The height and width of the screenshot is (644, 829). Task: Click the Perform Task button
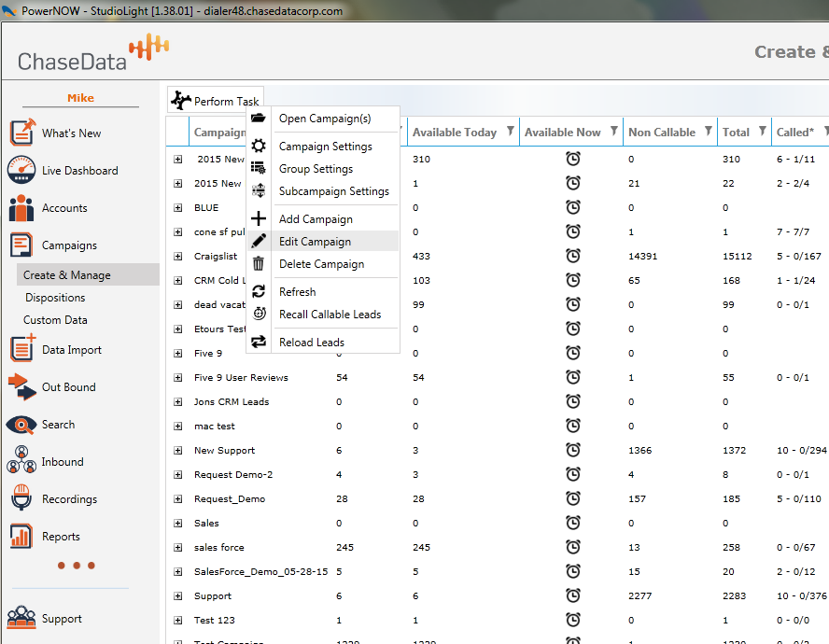pos(216,101)
